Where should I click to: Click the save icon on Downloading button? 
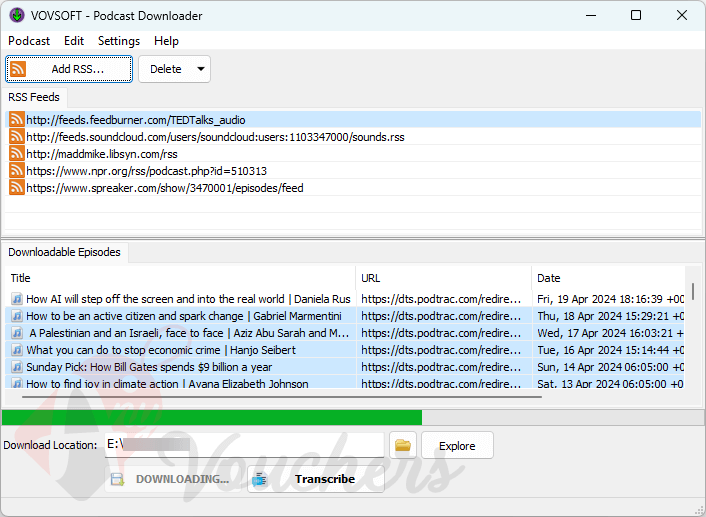pos(118,479)
